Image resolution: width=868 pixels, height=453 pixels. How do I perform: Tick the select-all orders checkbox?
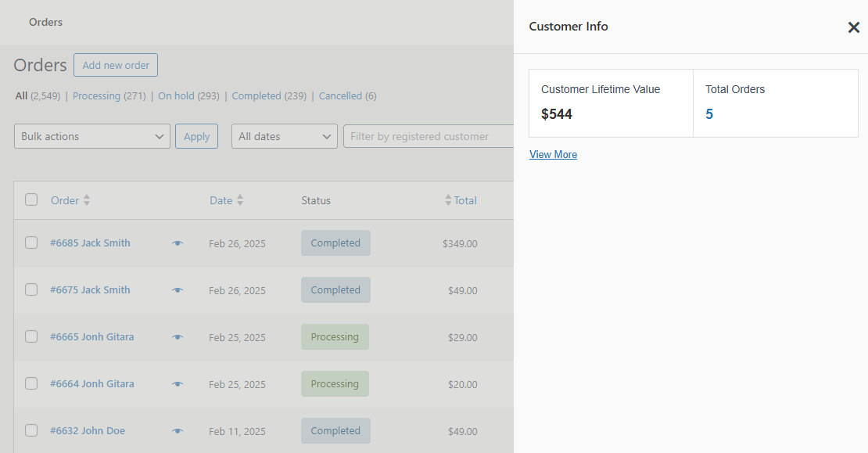(x=31, y=200)
